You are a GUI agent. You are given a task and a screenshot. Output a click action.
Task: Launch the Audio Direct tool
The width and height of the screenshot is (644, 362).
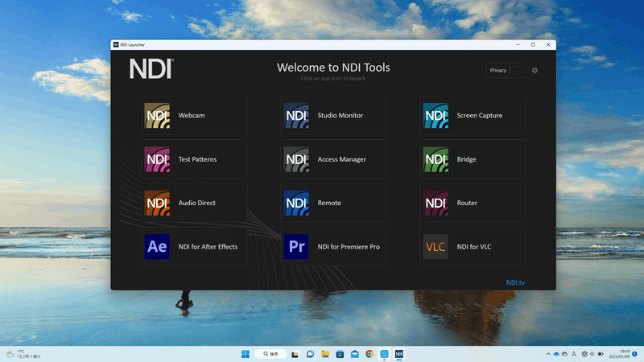pyautogui.click(x=194, y=203)
